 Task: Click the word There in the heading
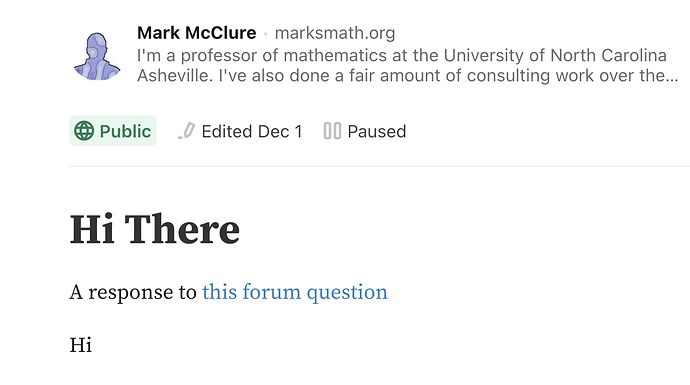pos(182,229)
